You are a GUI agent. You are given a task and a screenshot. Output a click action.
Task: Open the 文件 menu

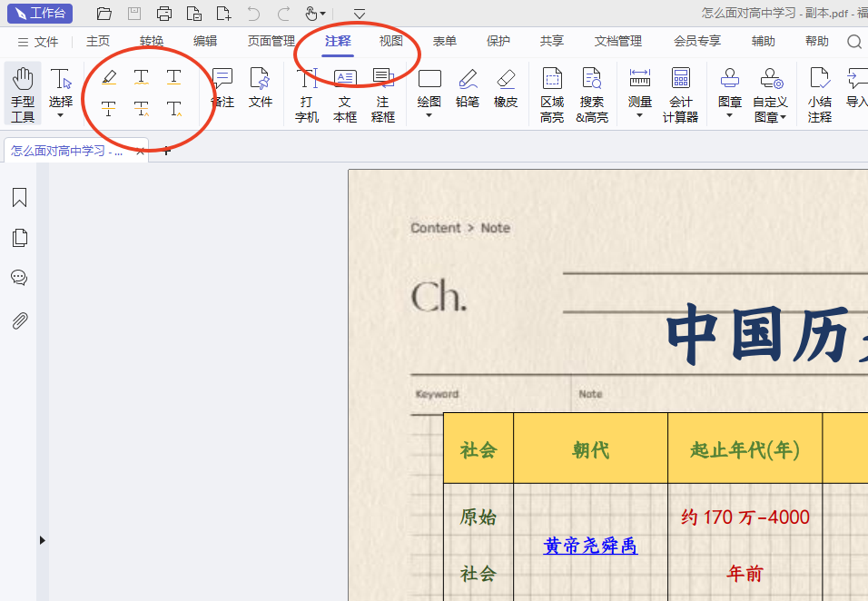point(38,42)
